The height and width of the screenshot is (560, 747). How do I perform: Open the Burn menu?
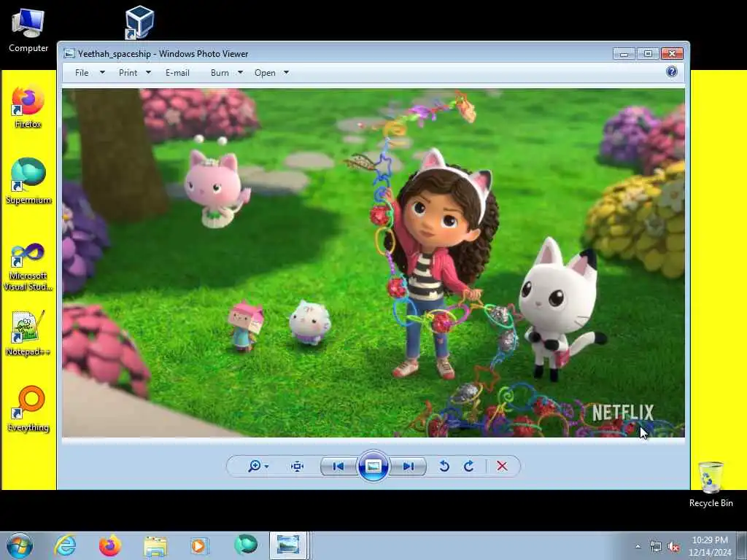[220, 73]
